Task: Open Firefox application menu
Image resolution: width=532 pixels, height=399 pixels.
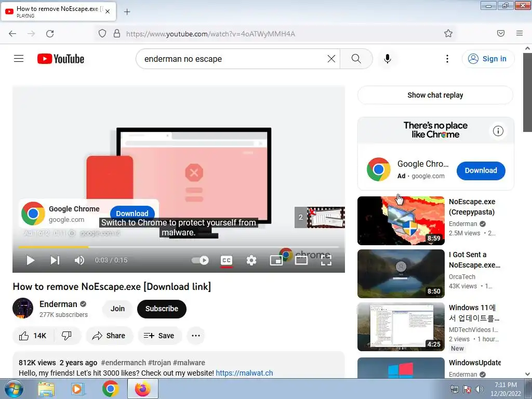Action: [519, 33]
